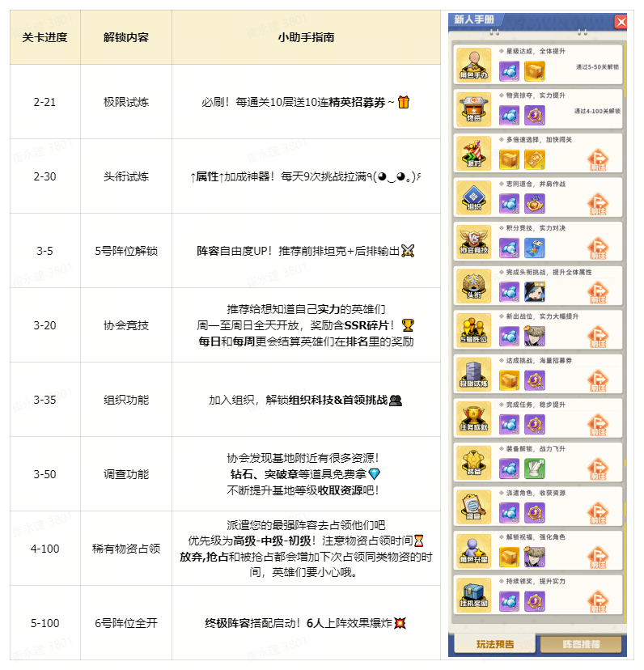Click diamond reward in 星级达成 row
The height and width of the screenshot is (670, 644).
[509, 71]
